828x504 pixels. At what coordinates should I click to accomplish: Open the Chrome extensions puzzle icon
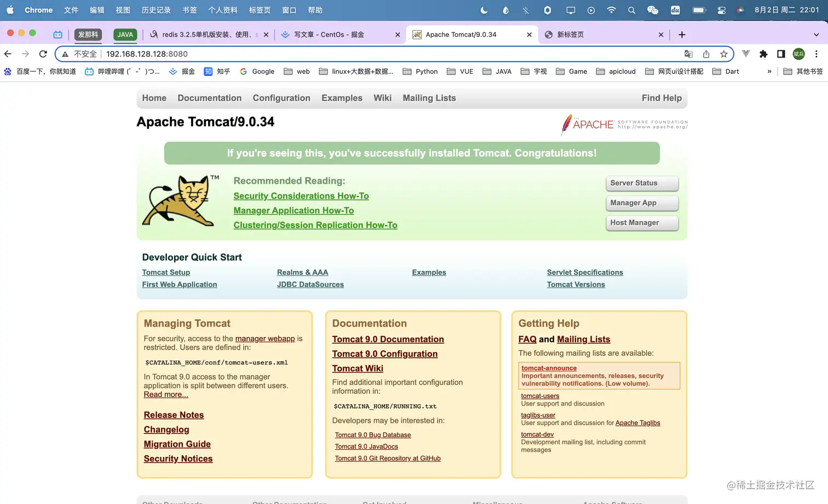[763, 54]
